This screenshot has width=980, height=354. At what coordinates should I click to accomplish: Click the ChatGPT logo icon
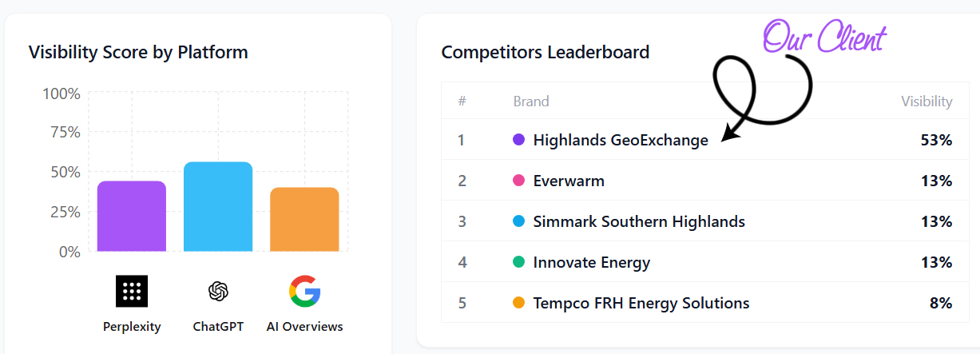(218, 291)
